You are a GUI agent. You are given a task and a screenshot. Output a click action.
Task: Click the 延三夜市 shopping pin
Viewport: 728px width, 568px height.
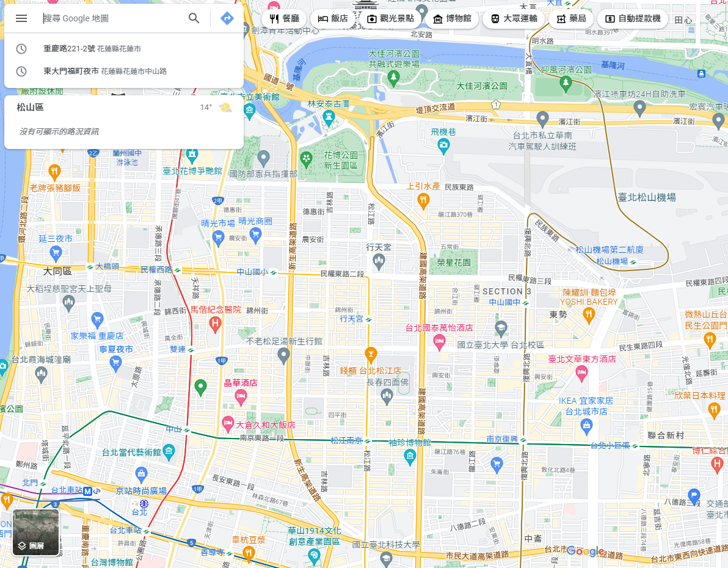(x=56, y=253)
